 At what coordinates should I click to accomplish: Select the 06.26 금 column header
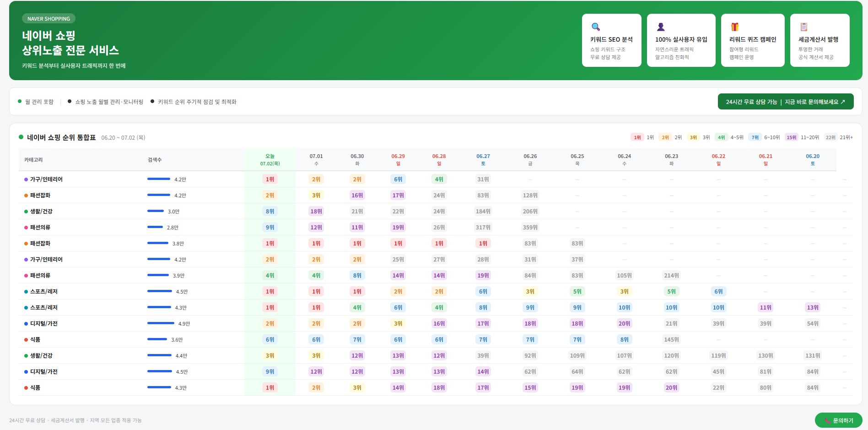530,160
